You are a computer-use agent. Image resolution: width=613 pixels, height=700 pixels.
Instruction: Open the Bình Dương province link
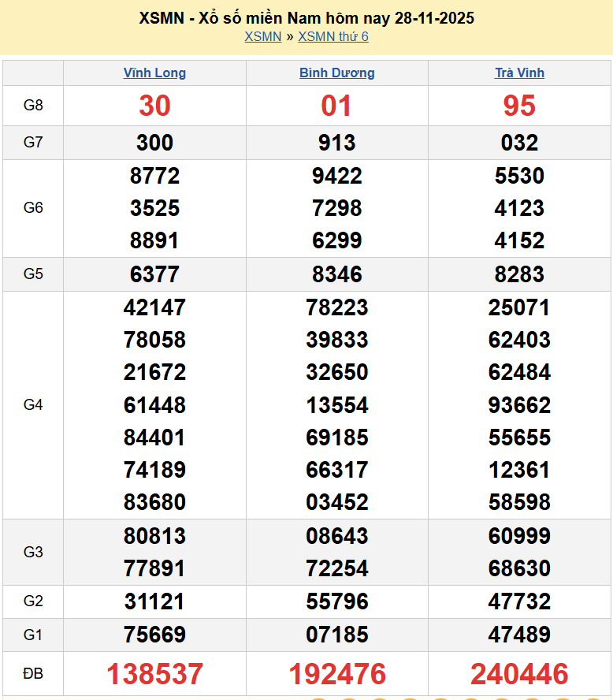click(x=336, y=73)
